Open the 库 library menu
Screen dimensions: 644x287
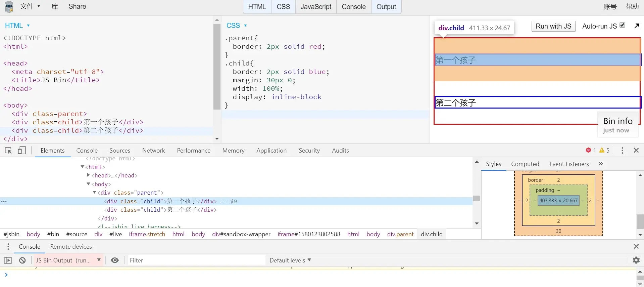pyautogui.click(x=55, y=6)
